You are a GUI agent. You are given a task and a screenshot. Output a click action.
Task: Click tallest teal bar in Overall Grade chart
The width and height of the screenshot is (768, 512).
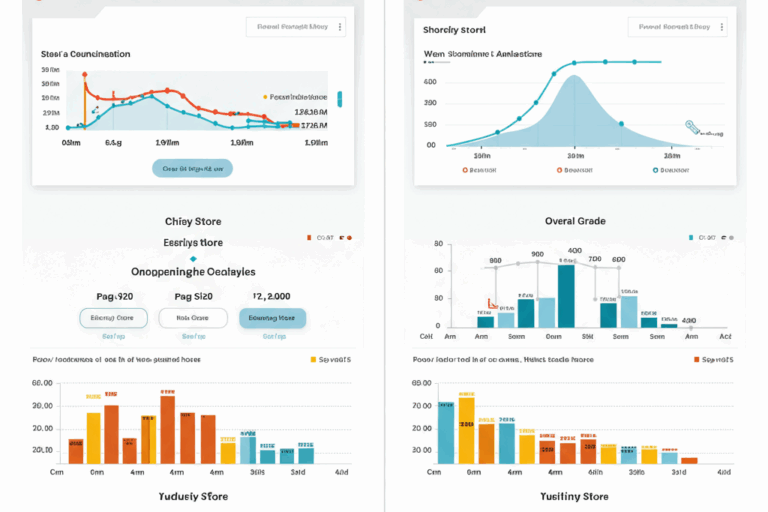pos(566,295)
